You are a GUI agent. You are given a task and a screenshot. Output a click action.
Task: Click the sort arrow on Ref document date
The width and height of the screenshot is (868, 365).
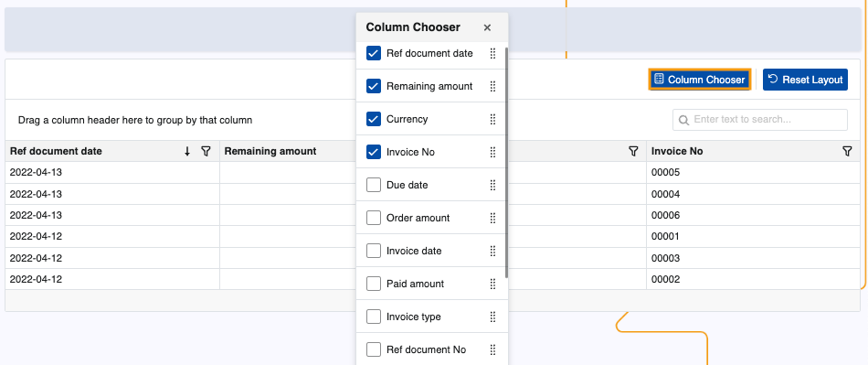(187, 151)
